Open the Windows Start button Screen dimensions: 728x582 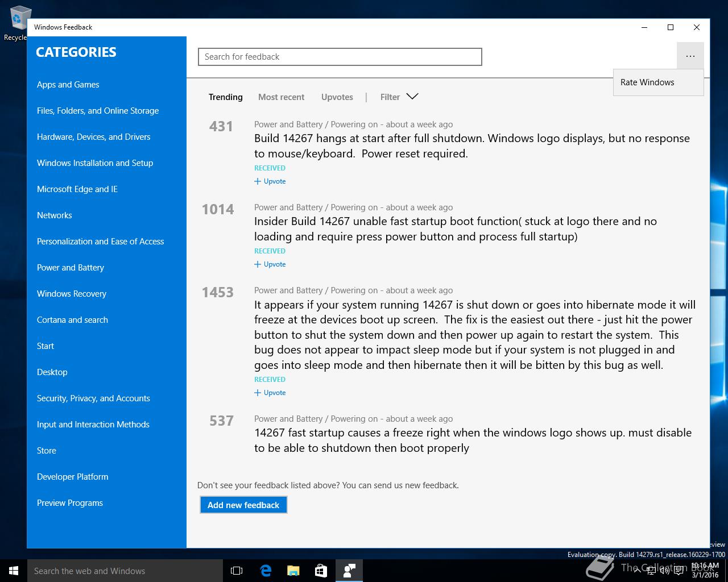(x=14, y=571)
